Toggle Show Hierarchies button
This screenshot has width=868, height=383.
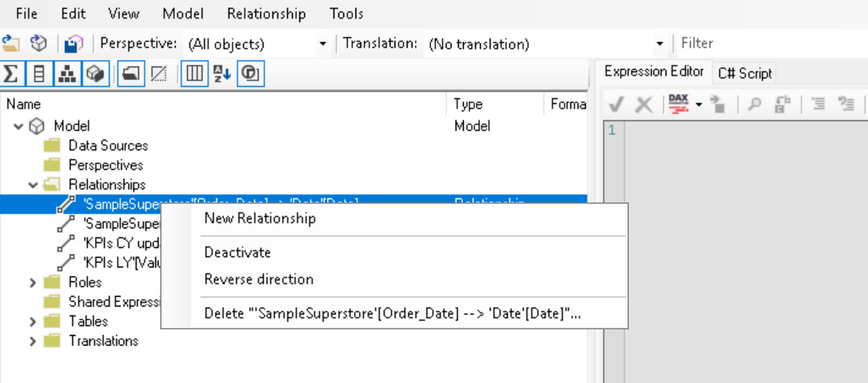point(67,74)
